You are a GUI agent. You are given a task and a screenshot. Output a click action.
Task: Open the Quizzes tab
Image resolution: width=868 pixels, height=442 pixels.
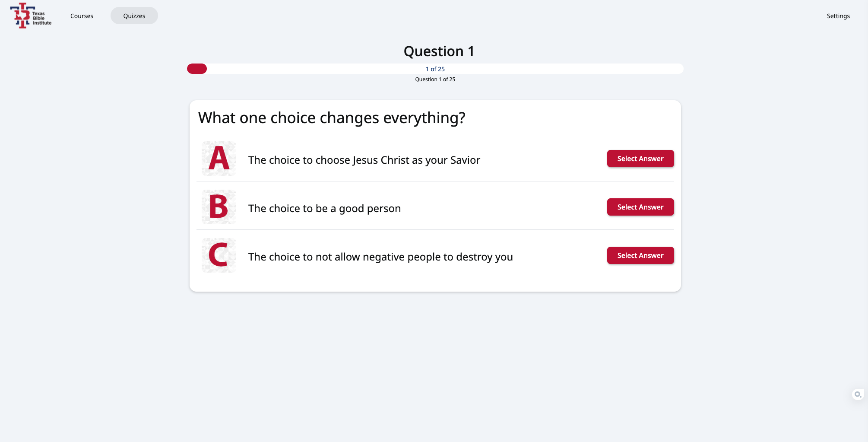click(x=134, y=16)
